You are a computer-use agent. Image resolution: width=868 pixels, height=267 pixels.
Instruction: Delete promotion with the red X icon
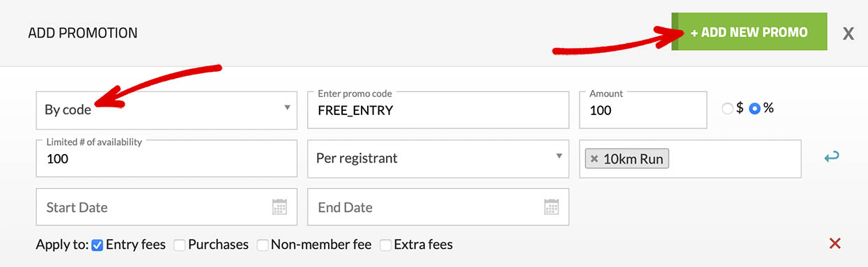[x=835, y=243]
